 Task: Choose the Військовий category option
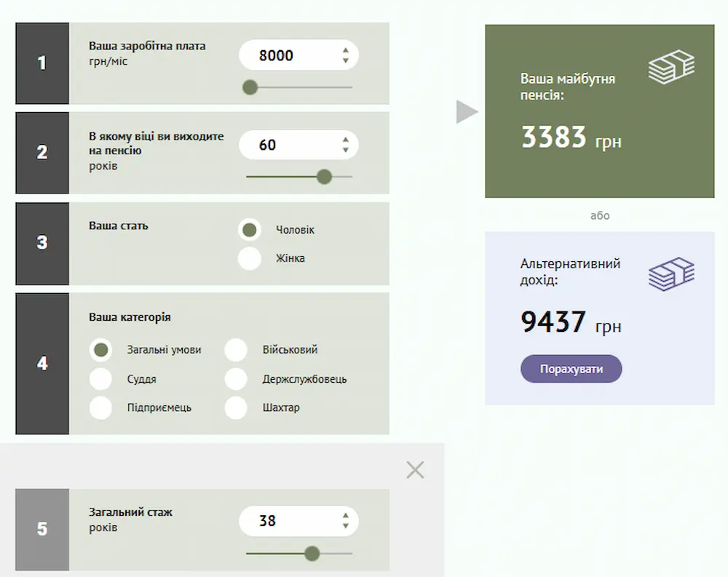point(236,350)
